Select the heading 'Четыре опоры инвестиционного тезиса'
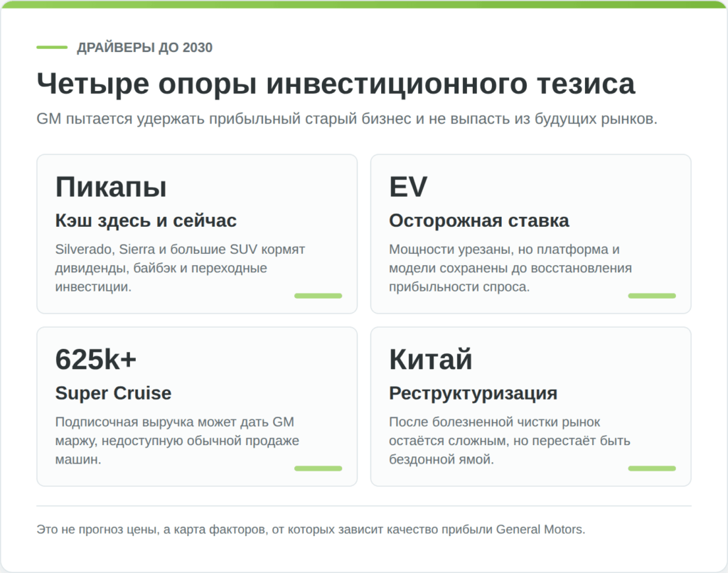The width and height of the screenshot is (728, 573). 336,84
